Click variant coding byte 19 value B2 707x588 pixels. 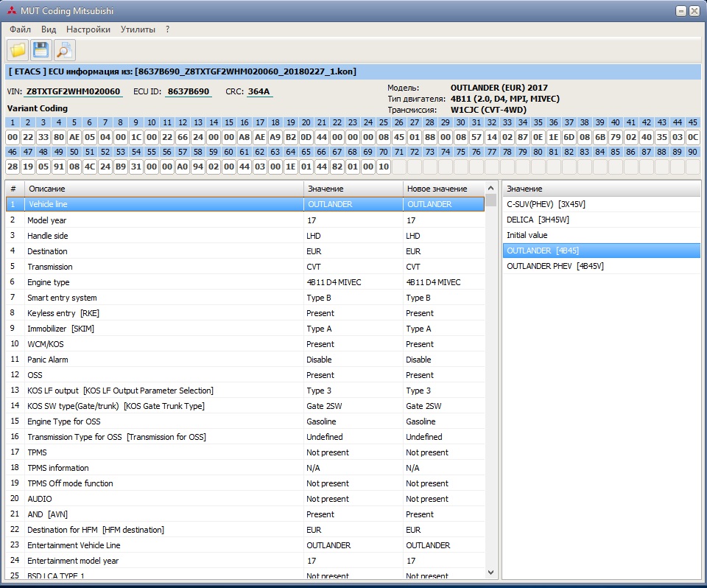coord(291,137)
